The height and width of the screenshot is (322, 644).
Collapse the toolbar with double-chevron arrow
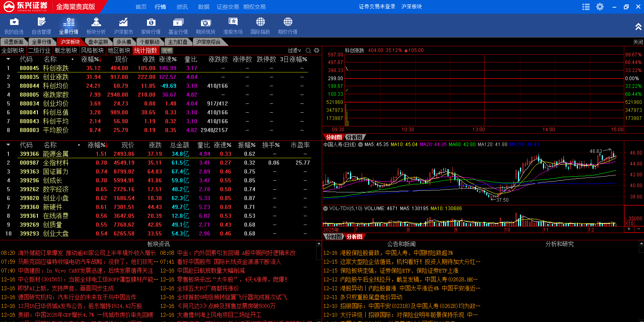[x=638, y=27]
